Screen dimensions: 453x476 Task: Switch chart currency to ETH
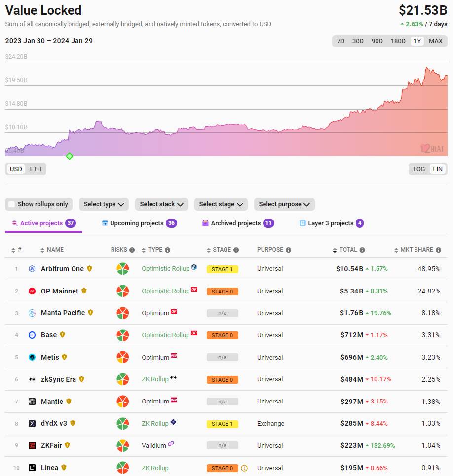[x=36, y=169]
